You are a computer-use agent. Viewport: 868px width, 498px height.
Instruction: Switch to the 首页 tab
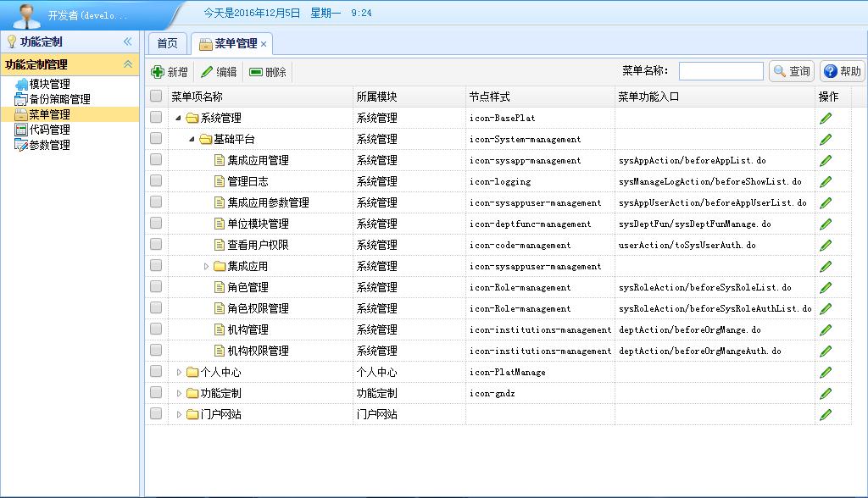point(167,43)
